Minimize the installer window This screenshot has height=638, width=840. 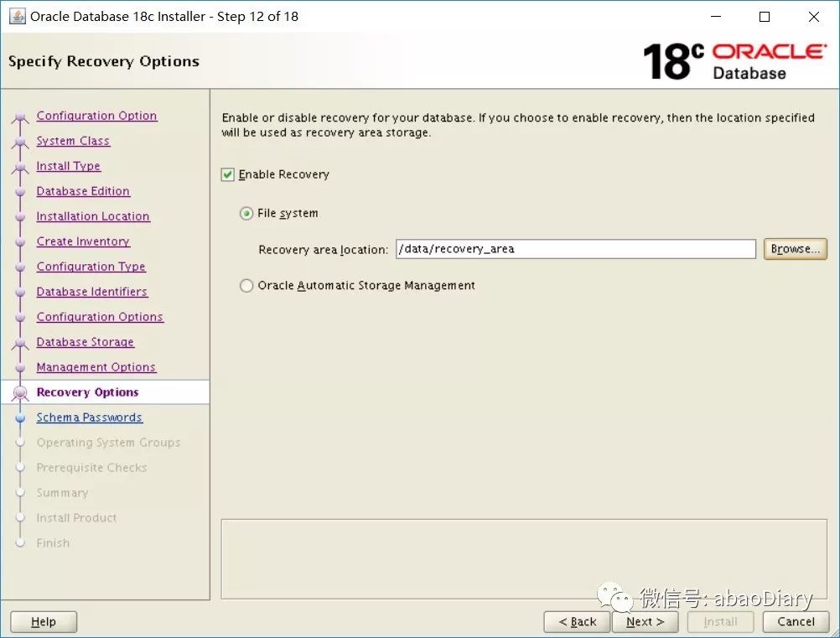click(x=716, y=17)
